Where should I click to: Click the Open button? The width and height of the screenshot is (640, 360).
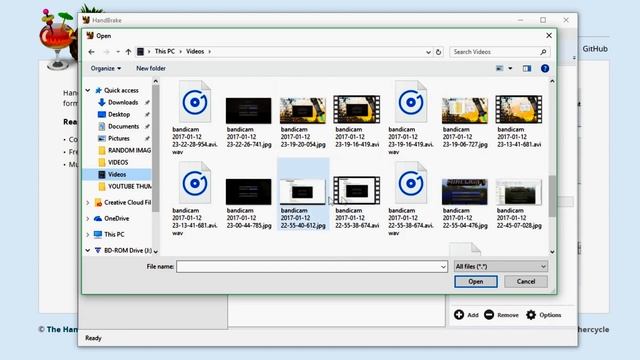(476, 281)
